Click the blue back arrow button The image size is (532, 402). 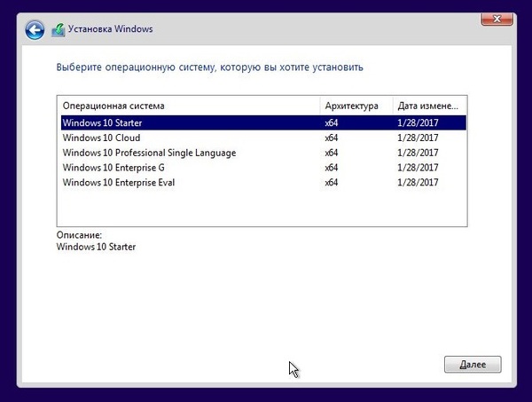pos(35,30)
